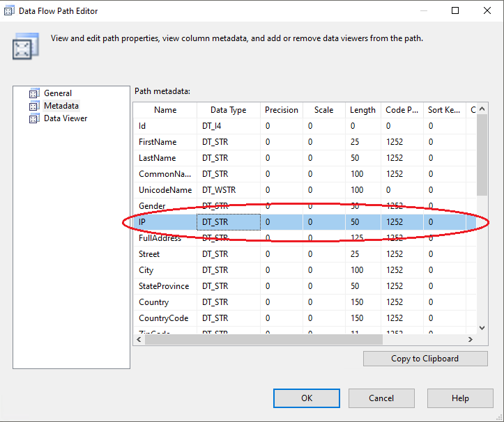This screenshot has height=422, width=504.
Task: Cancel the path editor dialog
Action: [x=381, y=398]
